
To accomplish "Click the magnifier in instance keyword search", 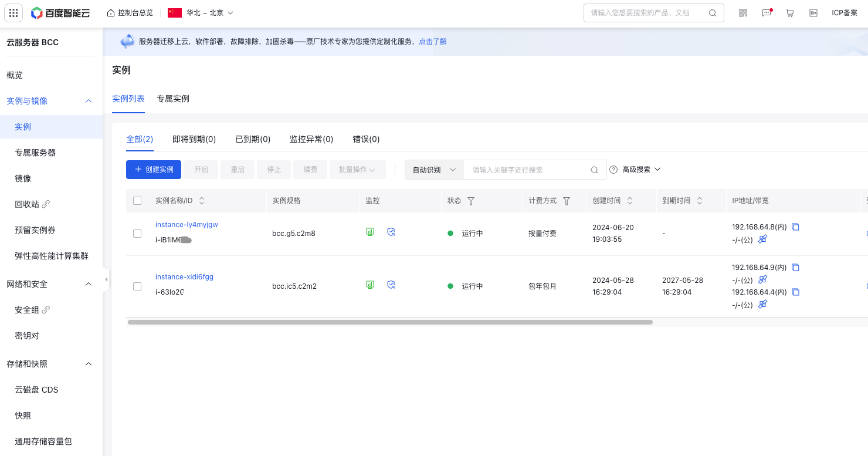I will [594, 170].
